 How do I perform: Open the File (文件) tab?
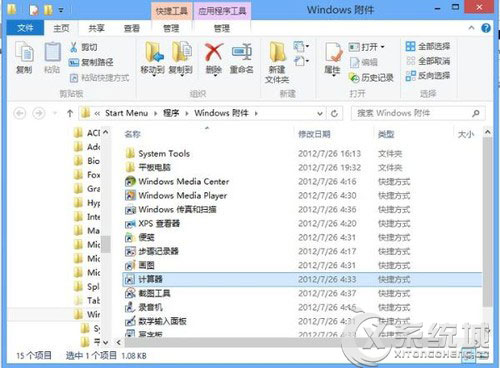point(25,28)
